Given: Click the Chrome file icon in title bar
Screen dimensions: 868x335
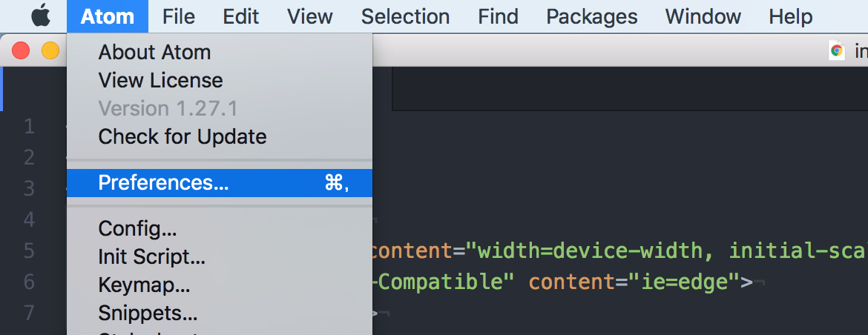Looking at the screenshot, I should pos(836,51).
